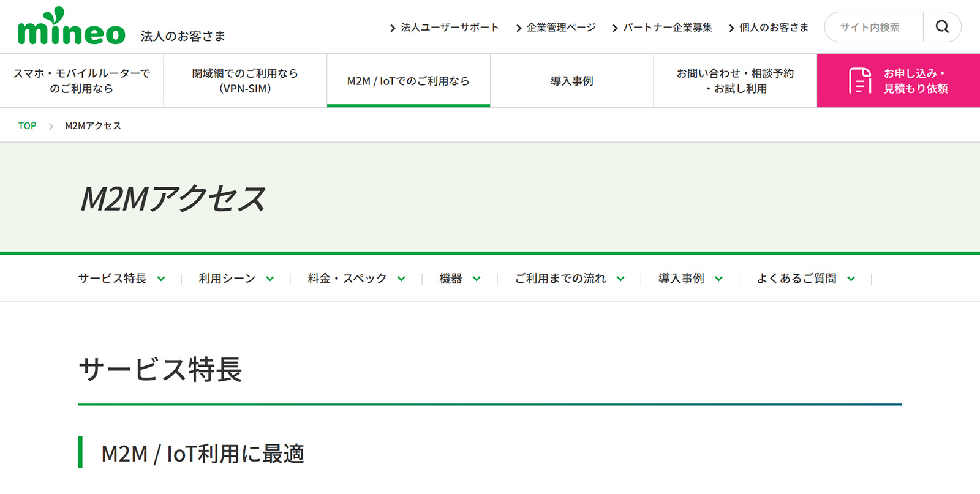The width and height of the screenshot is (980, 494).
Task: Expand chevron next to サービス特長
Action: click(161, 279)
